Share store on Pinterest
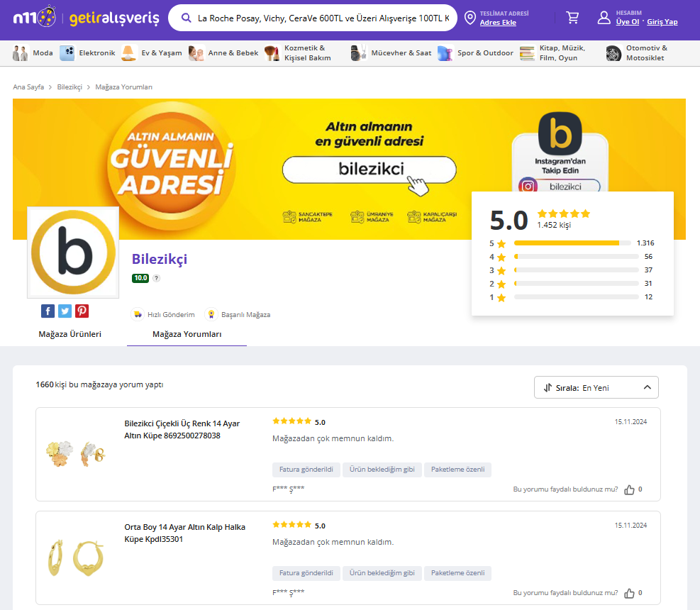The width and height of the screenshot is (700, 610). tap(82, 311)
